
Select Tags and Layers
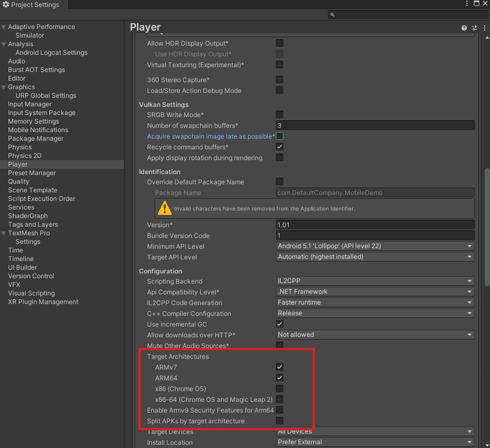click(x=33, y=225)
